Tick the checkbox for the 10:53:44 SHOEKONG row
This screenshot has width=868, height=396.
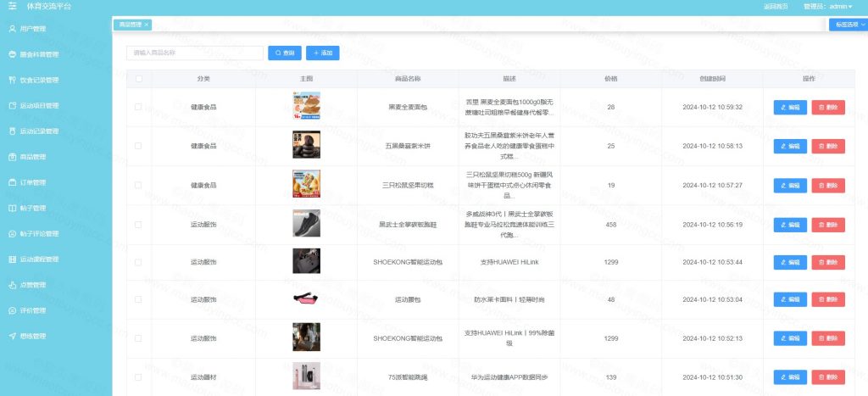point(138,262)
